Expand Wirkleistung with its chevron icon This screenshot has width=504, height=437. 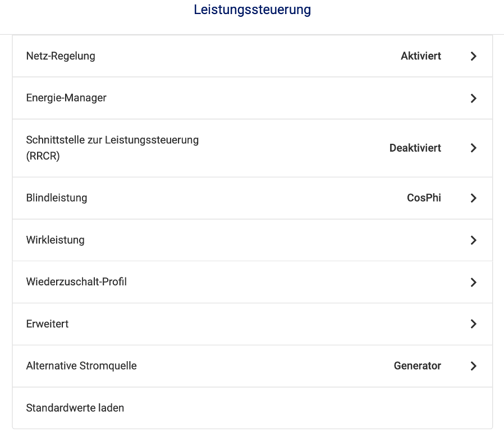pos(473,240)
